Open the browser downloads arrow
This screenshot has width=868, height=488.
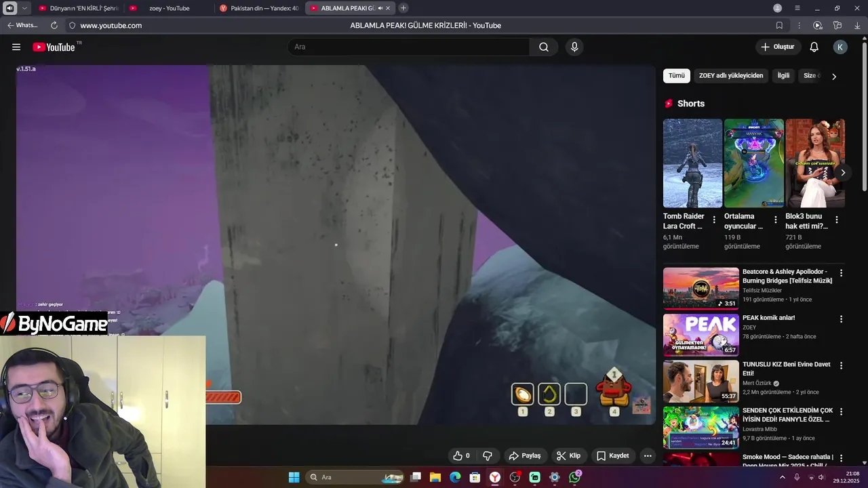(x=857, y=25)
